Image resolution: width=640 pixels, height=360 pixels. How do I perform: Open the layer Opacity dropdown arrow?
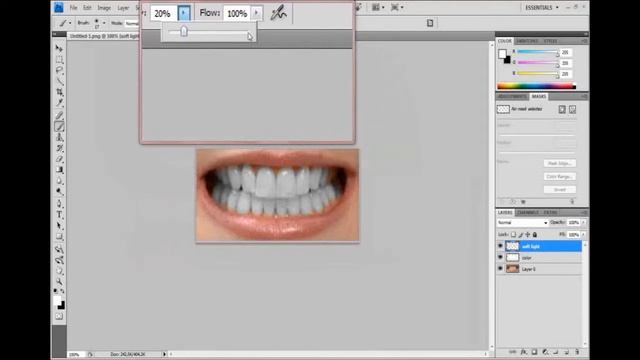point(584,222)
